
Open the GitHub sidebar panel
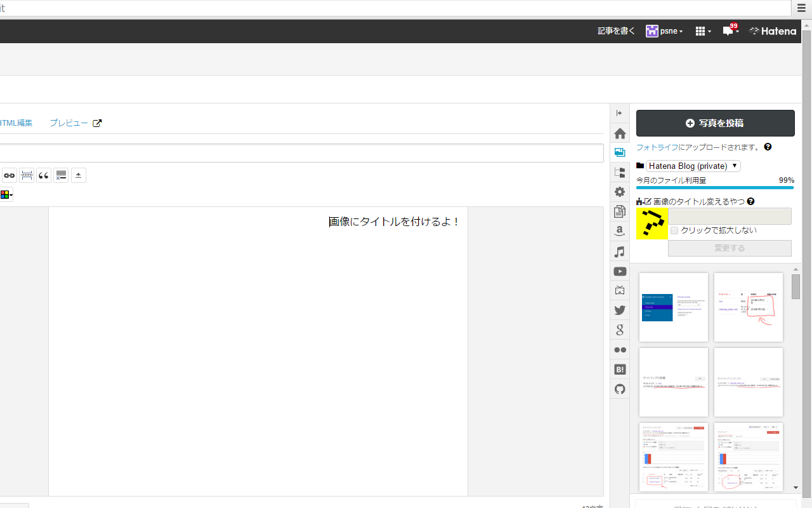click(x=620, y=389)
